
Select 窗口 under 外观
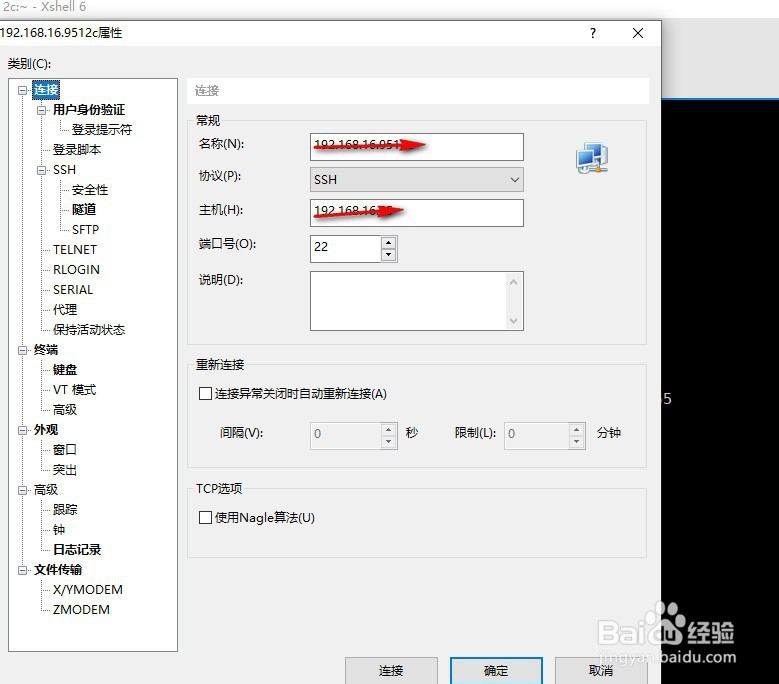pos(65,450)
